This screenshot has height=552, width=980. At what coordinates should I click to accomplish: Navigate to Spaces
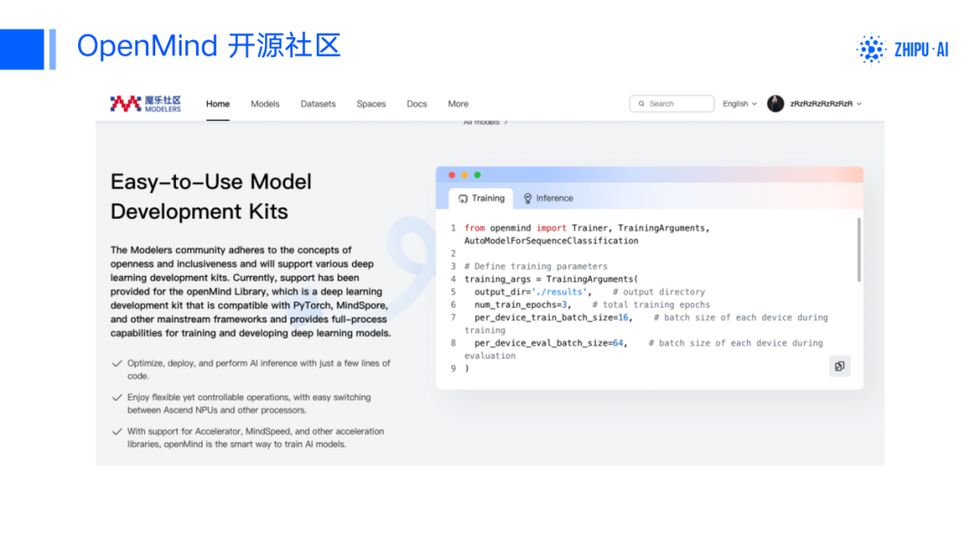pos(371,103)
